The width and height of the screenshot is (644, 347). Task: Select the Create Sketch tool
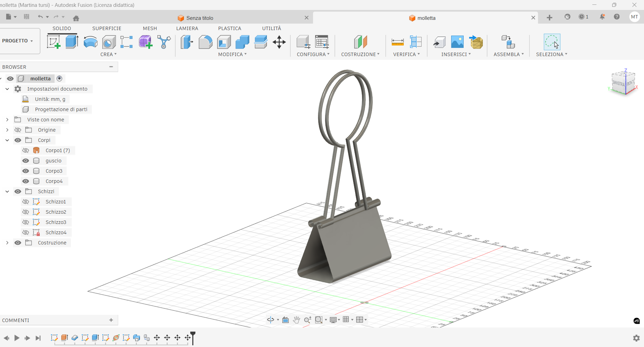53,42
